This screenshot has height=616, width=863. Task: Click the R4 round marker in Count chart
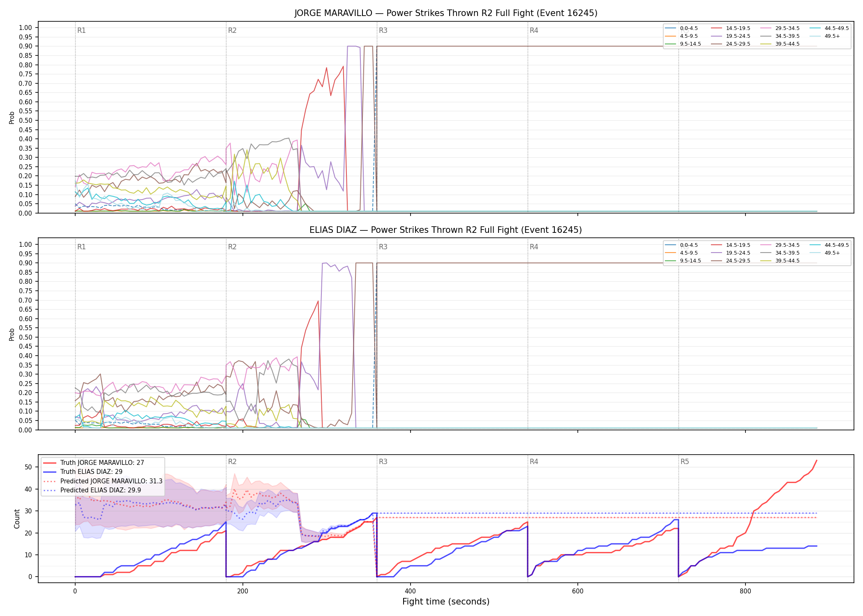tap(534, 462)
